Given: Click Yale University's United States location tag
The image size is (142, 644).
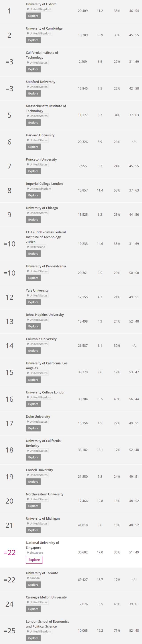Looking at the screenshot, I should 37,296.
